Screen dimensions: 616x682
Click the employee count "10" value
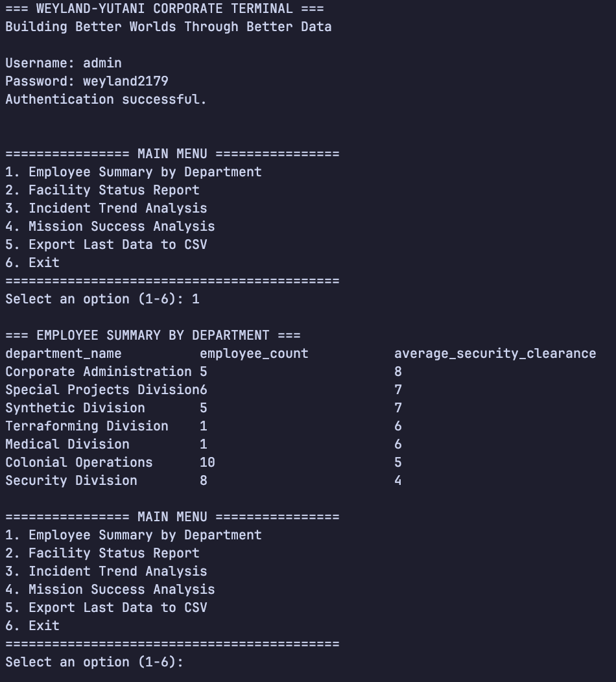tap(207, 462)
